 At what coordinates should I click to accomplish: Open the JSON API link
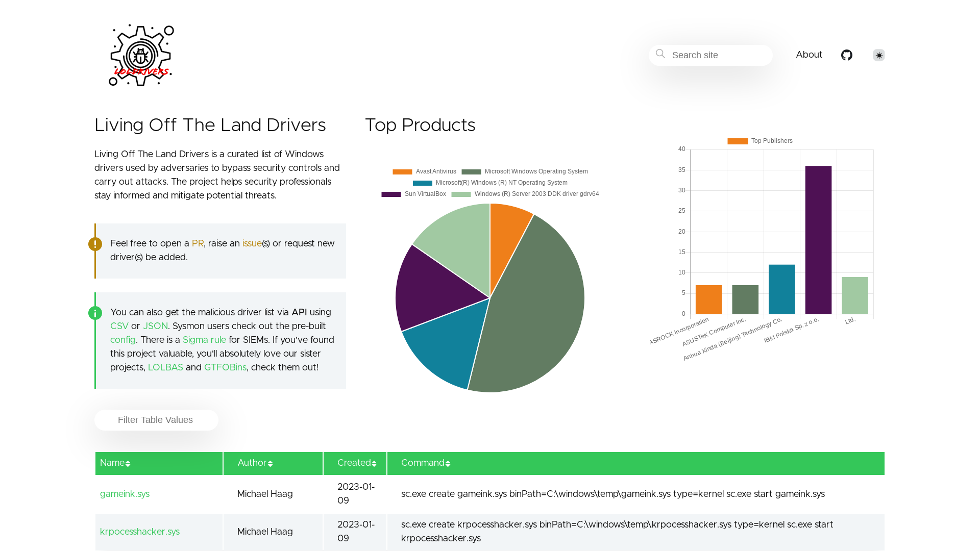pos(155,326)
